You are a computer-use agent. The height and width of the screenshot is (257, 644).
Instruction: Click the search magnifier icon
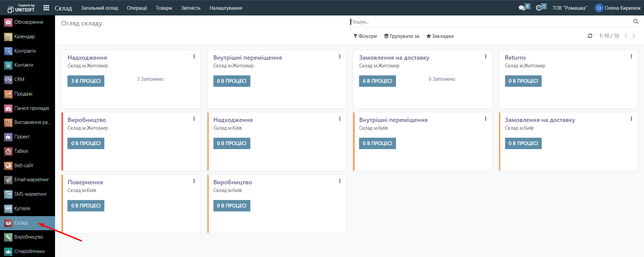(x=636, y=21)
